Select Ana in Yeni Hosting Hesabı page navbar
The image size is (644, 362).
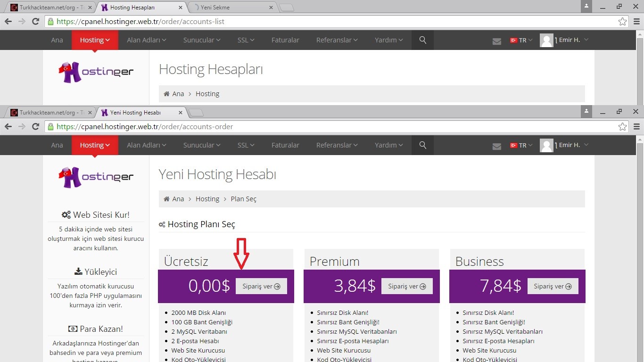click(57, 145)
